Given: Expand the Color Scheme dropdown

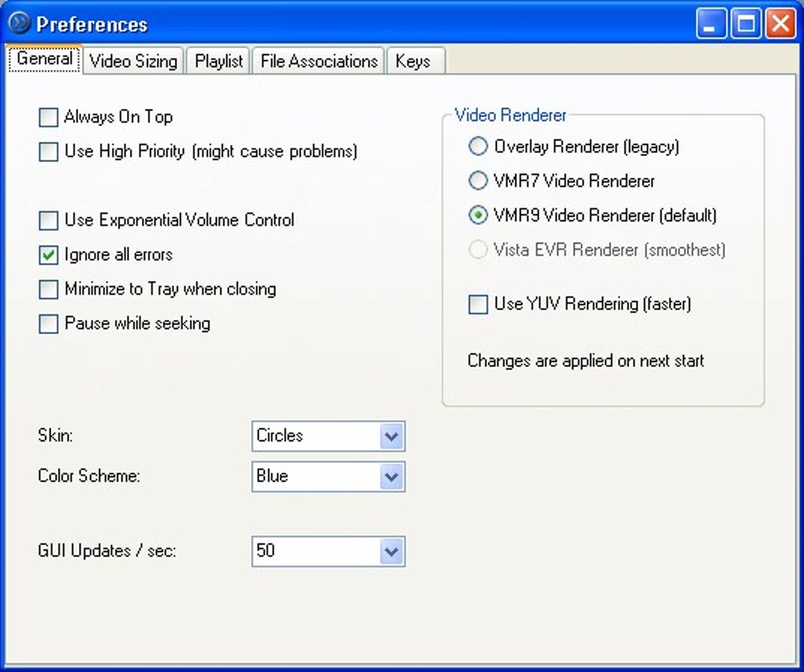Looking at the screenshot, I should (x=329, y=477).
